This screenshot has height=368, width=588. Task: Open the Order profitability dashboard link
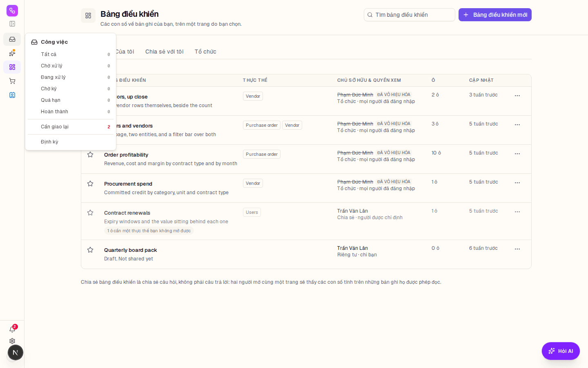pyautogui.click(x=126, y=155)
